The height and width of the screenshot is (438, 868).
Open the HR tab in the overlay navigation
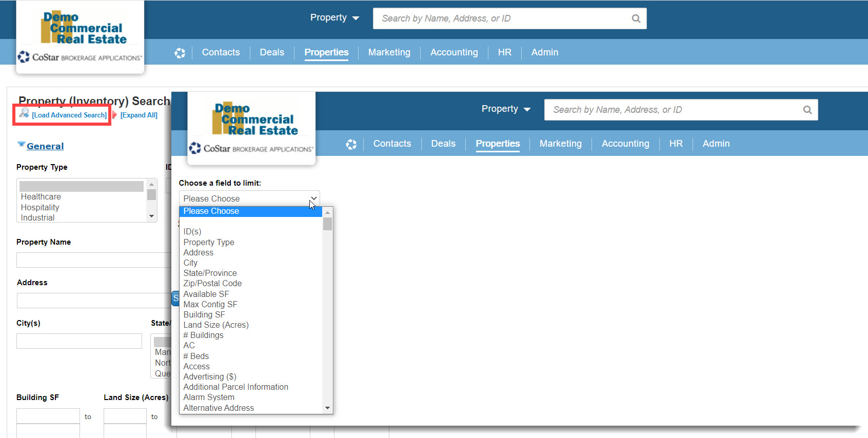[x=676, y=144]
